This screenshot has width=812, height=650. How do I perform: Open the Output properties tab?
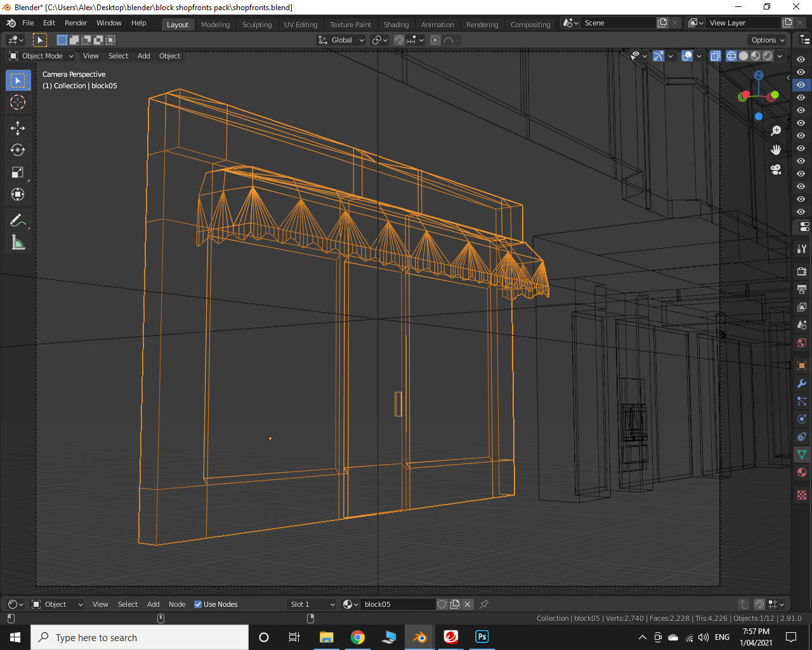(802, 289)
